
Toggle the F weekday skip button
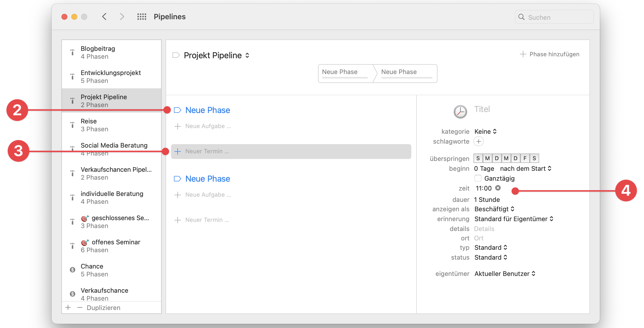(525, 158)
